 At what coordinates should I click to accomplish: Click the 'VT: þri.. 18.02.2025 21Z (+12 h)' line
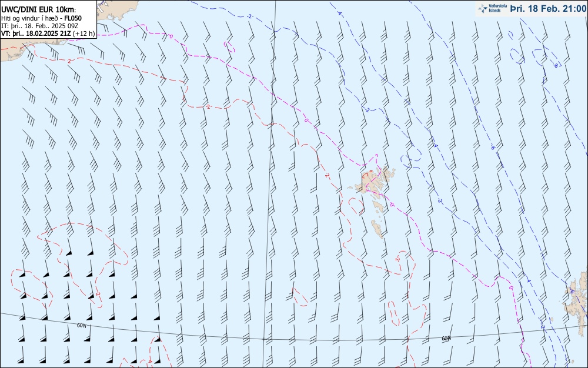click(48, 34)
